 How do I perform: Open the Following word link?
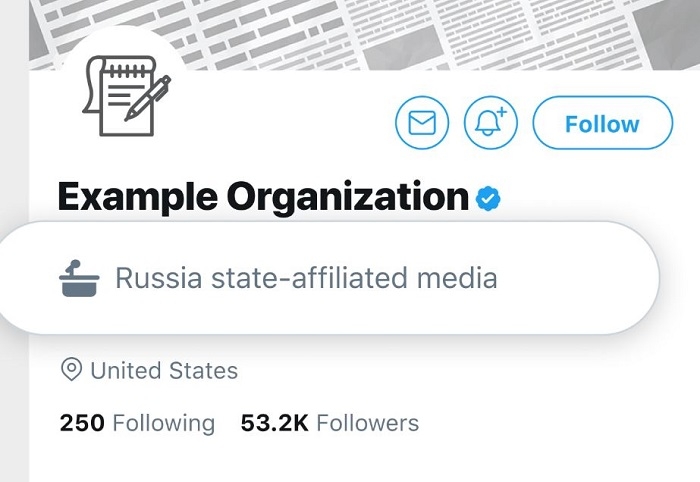[163, 423]
